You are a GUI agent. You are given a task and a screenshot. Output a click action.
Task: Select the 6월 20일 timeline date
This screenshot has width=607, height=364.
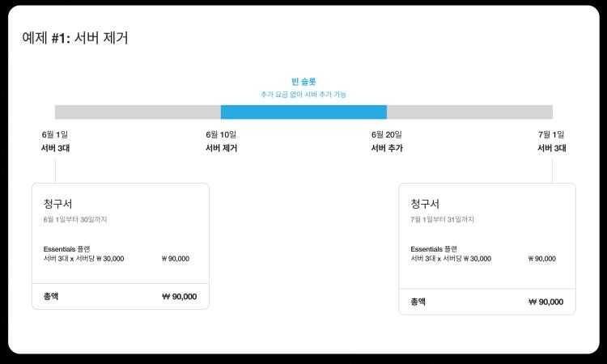pos(387,134)
